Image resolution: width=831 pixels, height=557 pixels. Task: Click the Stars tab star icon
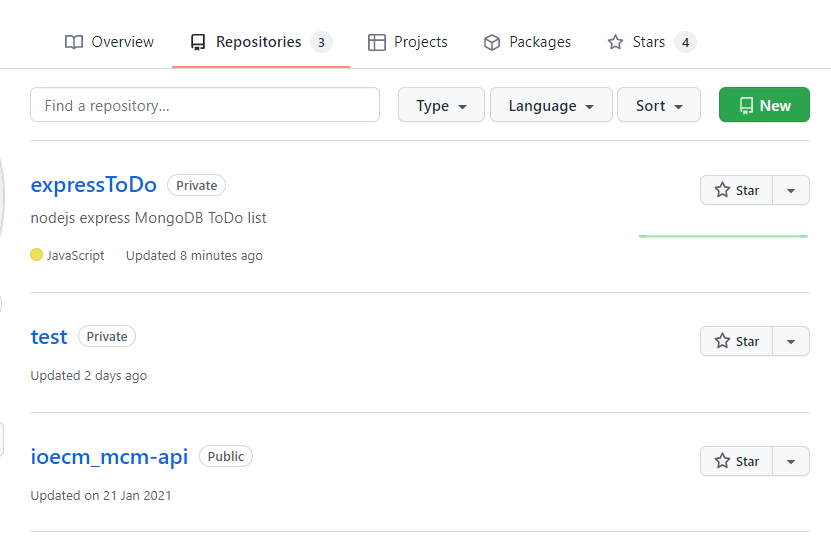tap(615, 42)
